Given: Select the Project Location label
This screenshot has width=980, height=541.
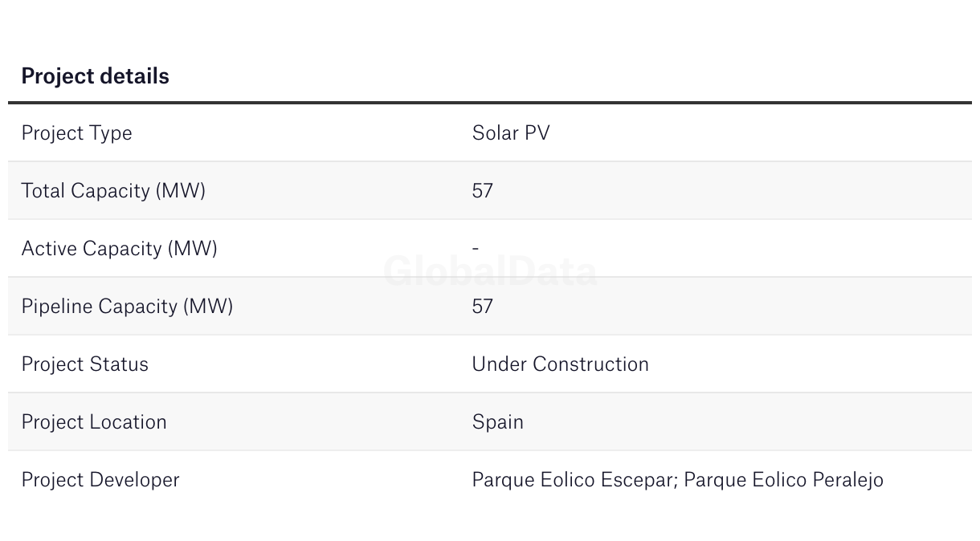Looking at the screenshot, I should click(94, 422).
